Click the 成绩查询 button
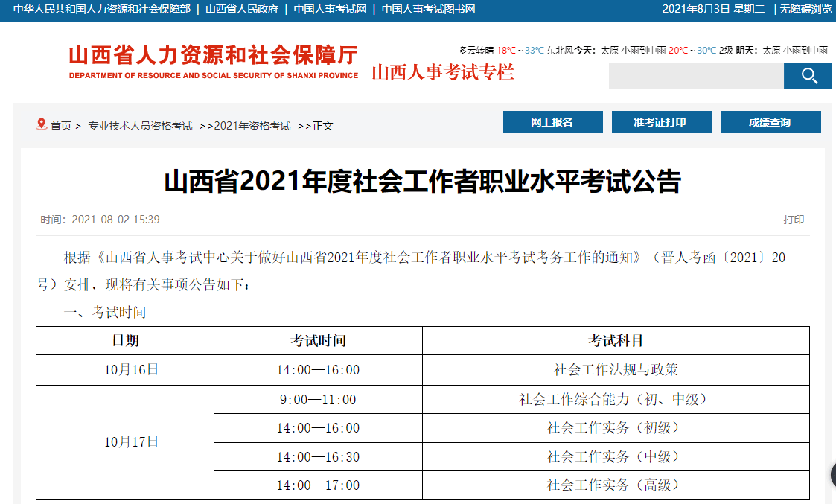The image size is (836, 504). pyautogui.click(x=771, y=122)
